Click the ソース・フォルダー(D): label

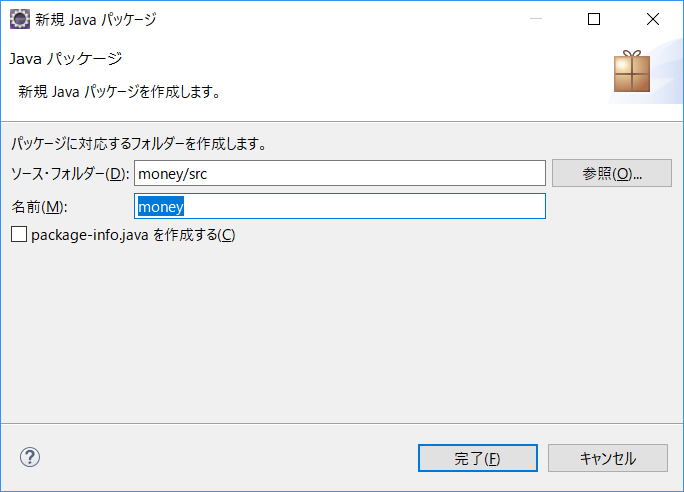click(70, 174)
